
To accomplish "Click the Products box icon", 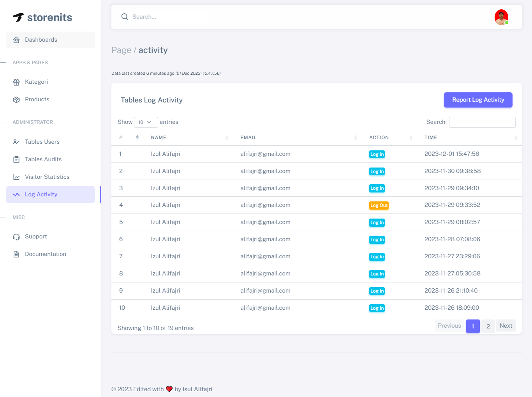I will [x=16, y=100].
